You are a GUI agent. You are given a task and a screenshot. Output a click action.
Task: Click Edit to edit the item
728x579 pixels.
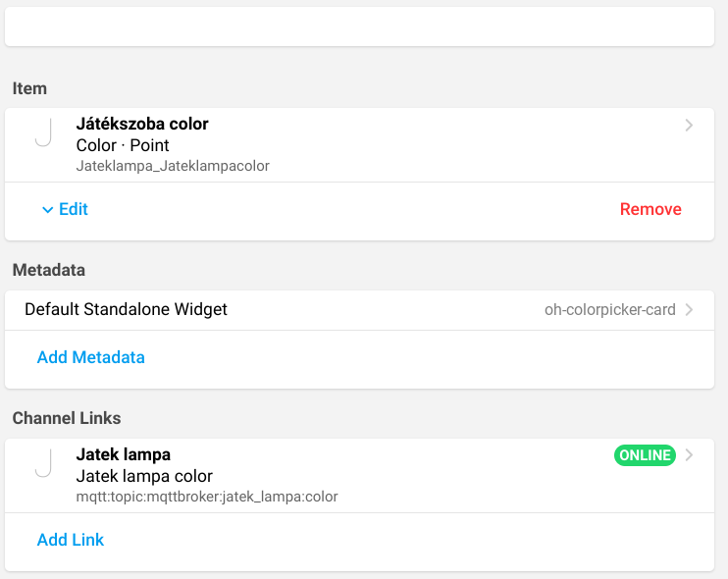74,209
